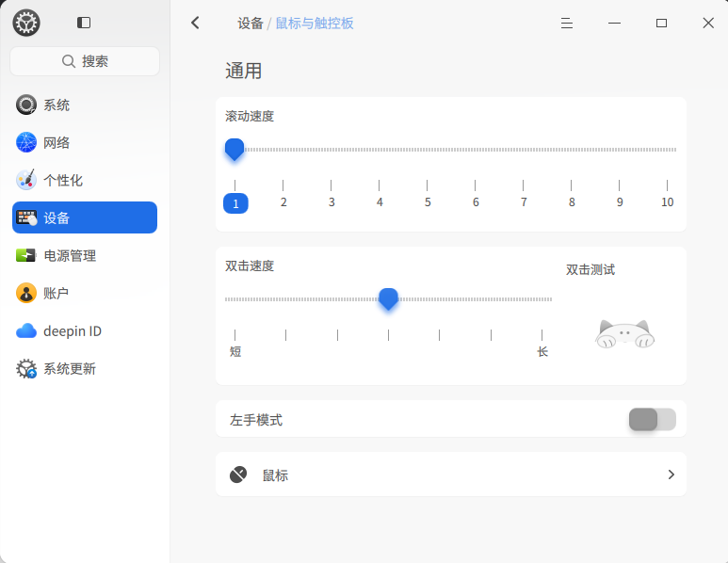Open the hamburger main menu
This screenshot has width=728, height=563.
pyautogui.click(x=566, y=23)
